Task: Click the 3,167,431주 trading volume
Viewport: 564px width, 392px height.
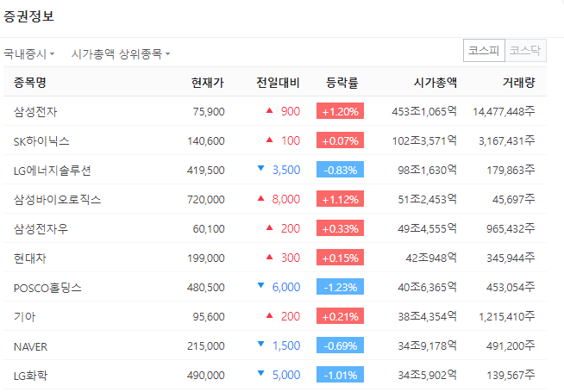Action: pyautogui.click(x=507, y=141)
